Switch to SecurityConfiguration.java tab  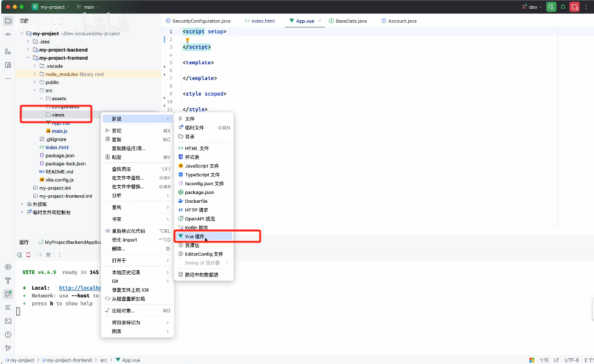point(198,21)
